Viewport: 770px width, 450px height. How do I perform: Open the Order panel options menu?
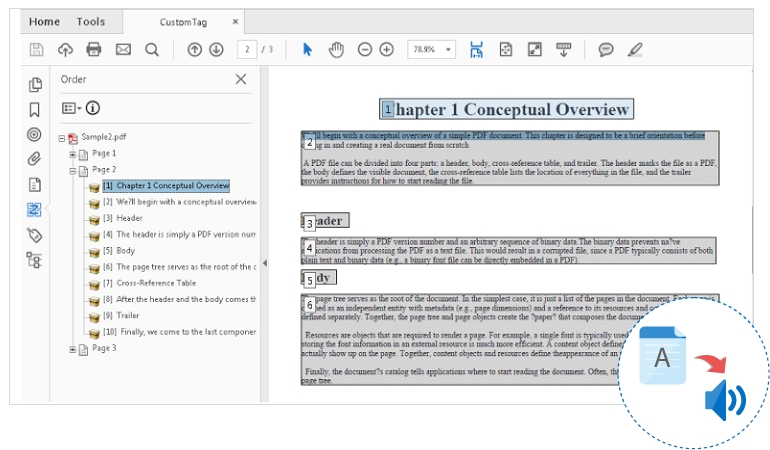[x=70, y=108]
